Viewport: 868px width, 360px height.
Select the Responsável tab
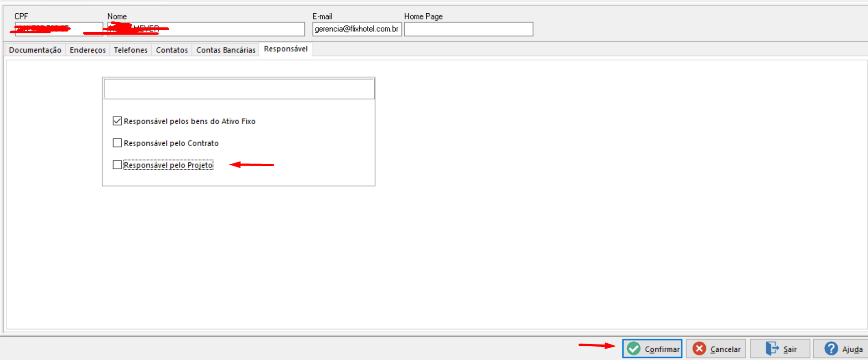pos(286,49)
